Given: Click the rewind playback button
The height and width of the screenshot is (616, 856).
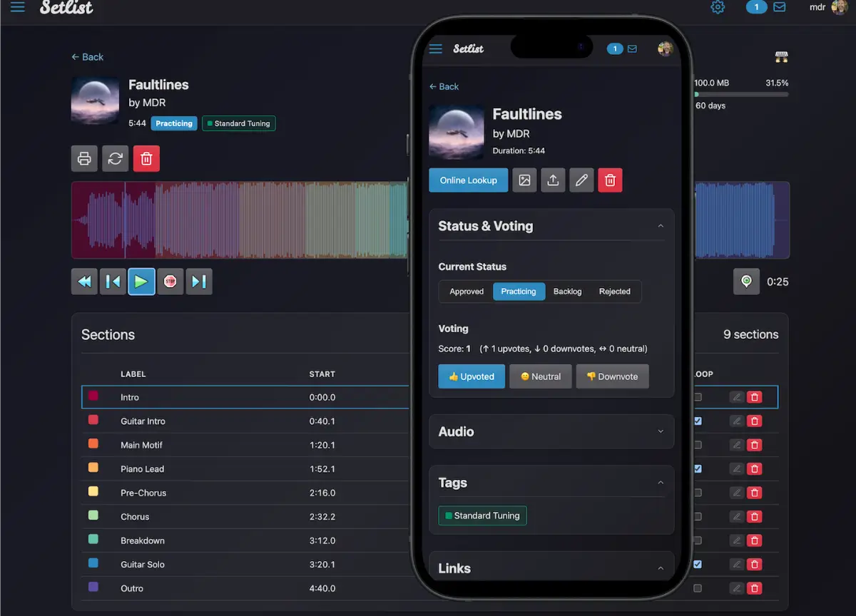Looking at the screenshot, I should (x=84, y=282).
